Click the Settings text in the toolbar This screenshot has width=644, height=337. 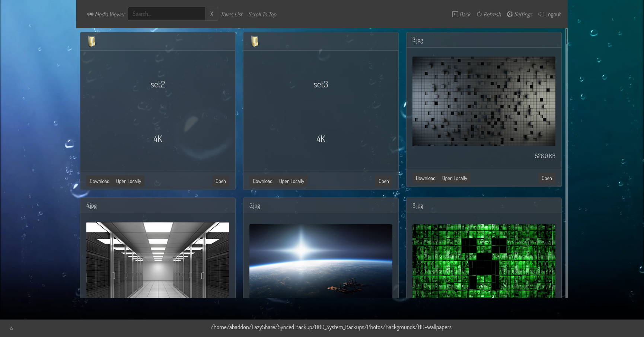pos(523,14)
